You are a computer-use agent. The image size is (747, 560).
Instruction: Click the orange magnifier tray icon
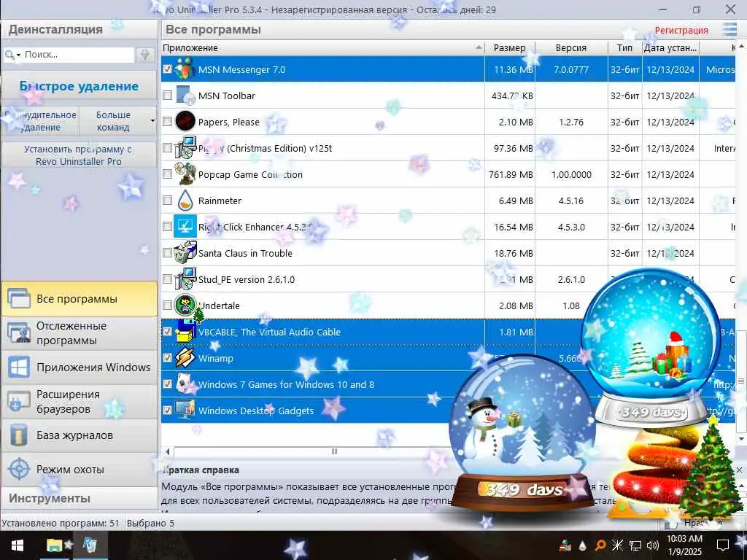[600, 545]
